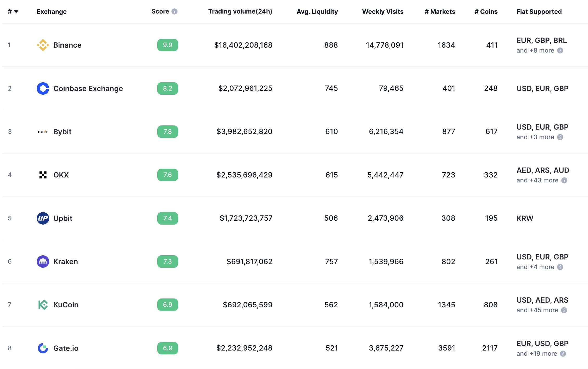
Task: Click Upbit fiat supported KRW
Action: pos(525,218)
